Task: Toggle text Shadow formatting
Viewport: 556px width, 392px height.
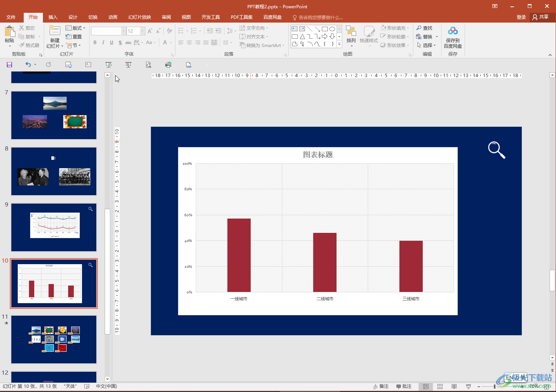Action: pyautogui.click(x=120, y=43)
